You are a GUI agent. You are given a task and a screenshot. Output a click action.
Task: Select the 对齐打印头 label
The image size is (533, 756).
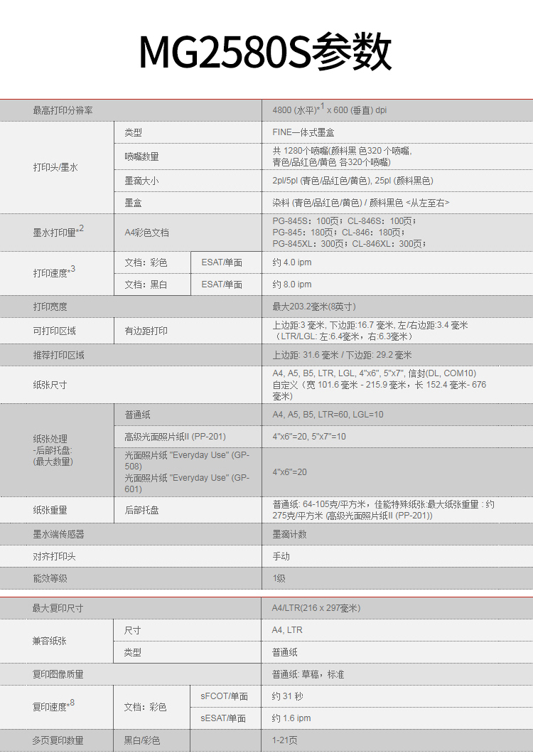[55, 556]
